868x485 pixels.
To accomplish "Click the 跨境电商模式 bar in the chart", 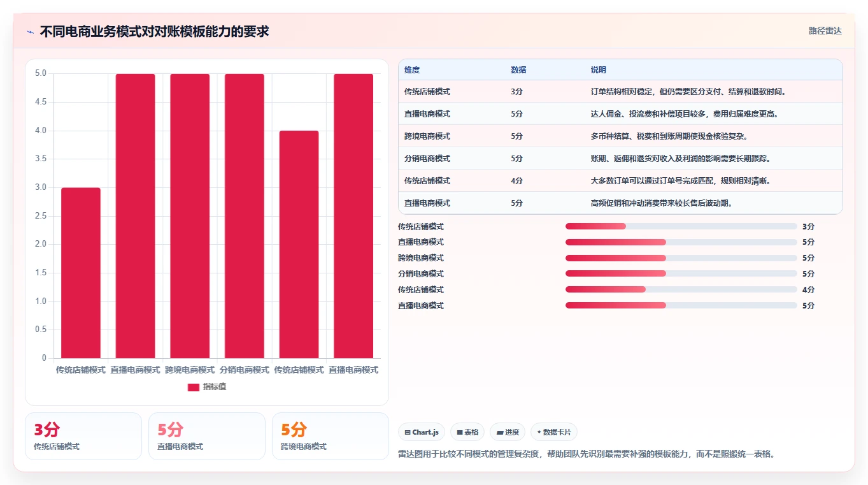I will 190,216.
